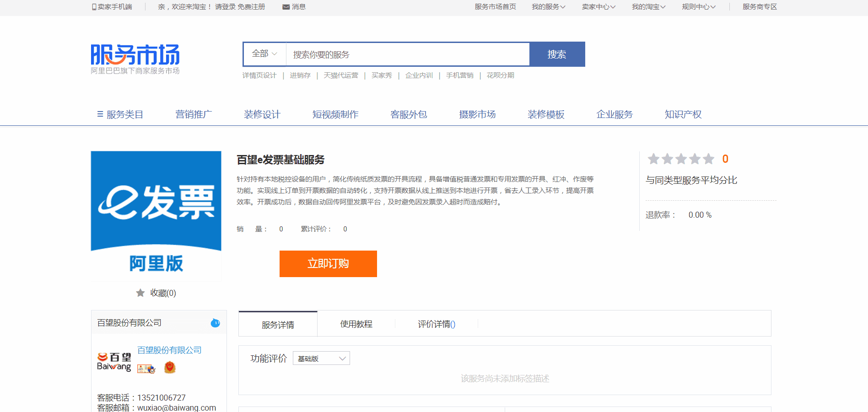Click the 百望e发票基础服务 title
868x412 pixels.
pyautogui.click(x=280, y=160)
